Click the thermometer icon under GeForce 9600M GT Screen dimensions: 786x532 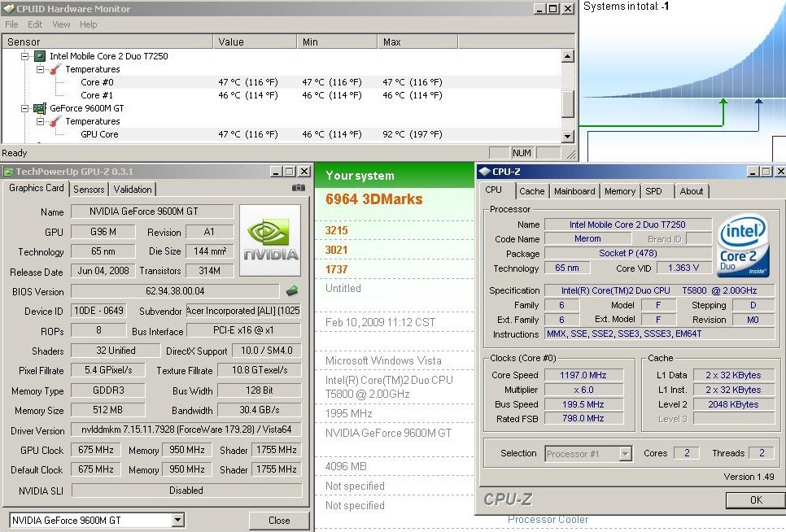55,121
